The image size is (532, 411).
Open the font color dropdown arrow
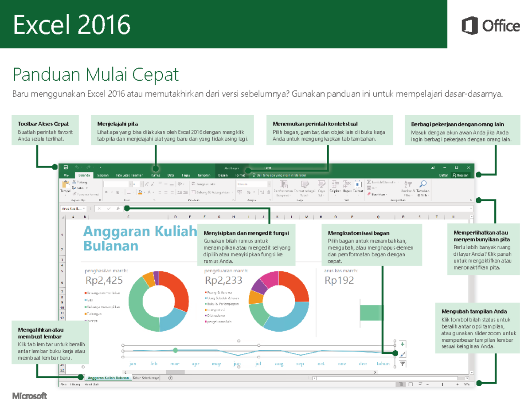tap(153, 192)
